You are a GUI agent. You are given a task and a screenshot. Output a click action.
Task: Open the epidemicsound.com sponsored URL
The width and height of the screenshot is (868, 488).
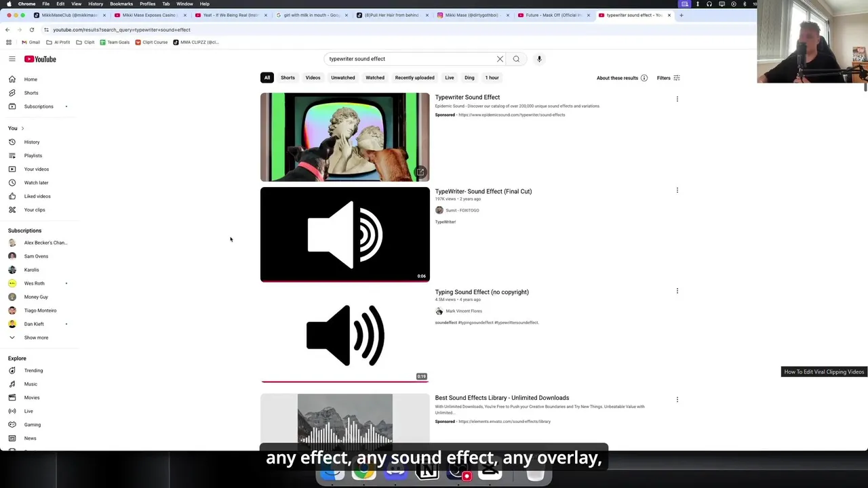click(511, 115)
